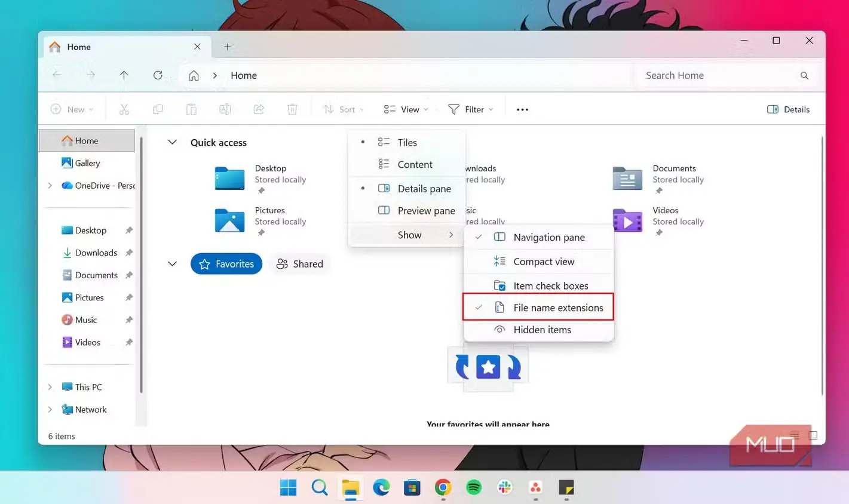Viewport: 849px width, 504px height.
Task: Click the Share icon in toolbar
Action: tap(259, 109)
